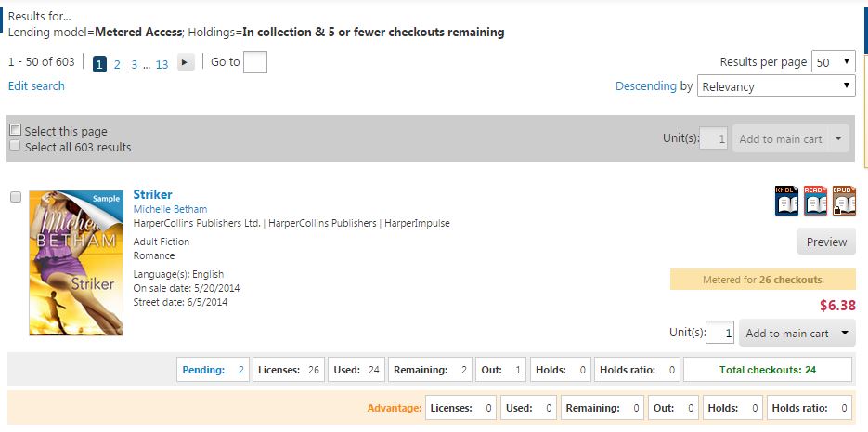Image resolution: width=868 pixels, height=432 pixels.
Task: Check Select all 603 results checkbox
Action: pyautogui.click(x=16, y=146)
